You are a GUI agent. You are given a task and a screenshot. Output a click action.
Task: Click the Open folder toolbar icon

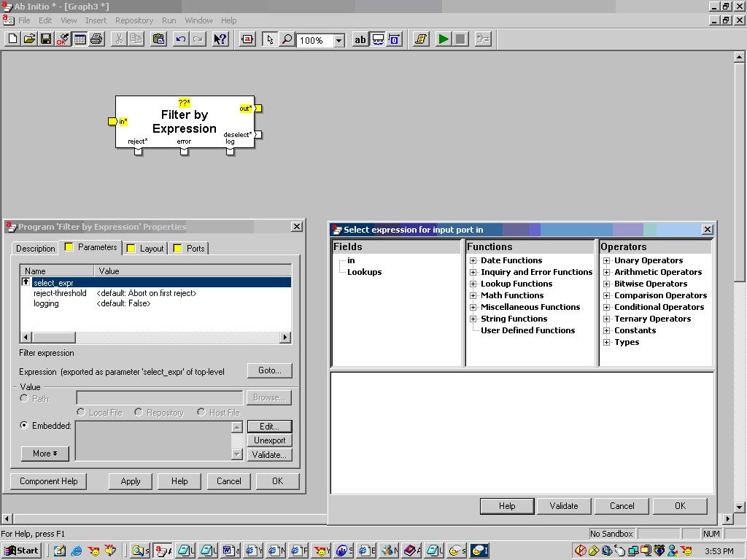29,39
